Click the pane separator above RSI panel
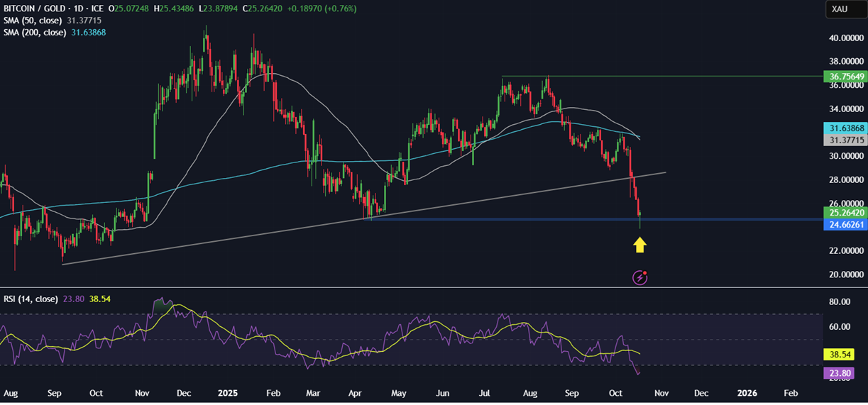Viewport: 868px width, 405px height. [x=426, y=287]
